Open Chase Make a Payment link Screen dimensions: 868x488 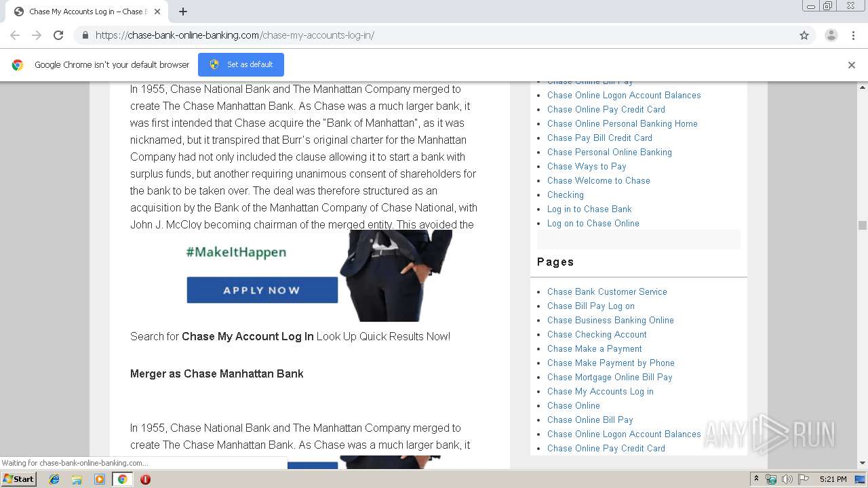[595, 348]
